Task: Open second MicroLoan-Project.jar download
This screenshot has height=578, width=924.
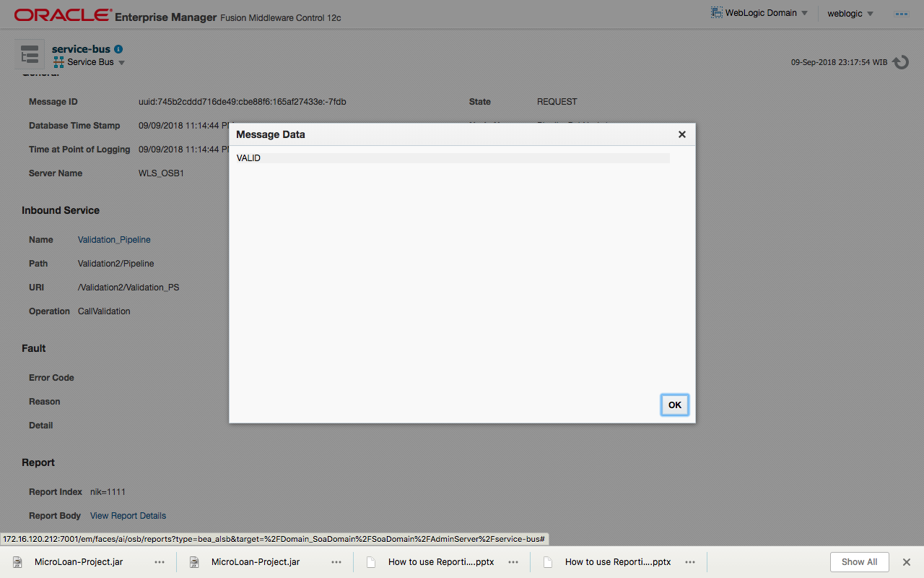Action: [x=256, y=562]
